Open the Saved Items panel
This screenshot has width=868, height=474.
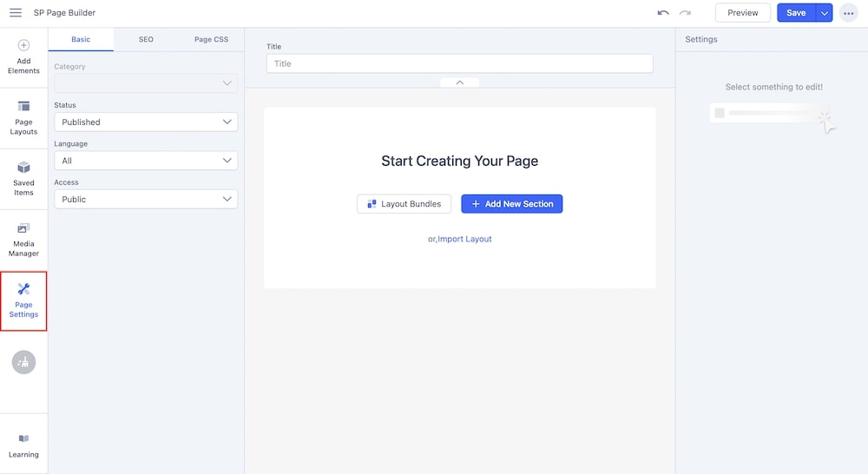click(x=23, y=178)
